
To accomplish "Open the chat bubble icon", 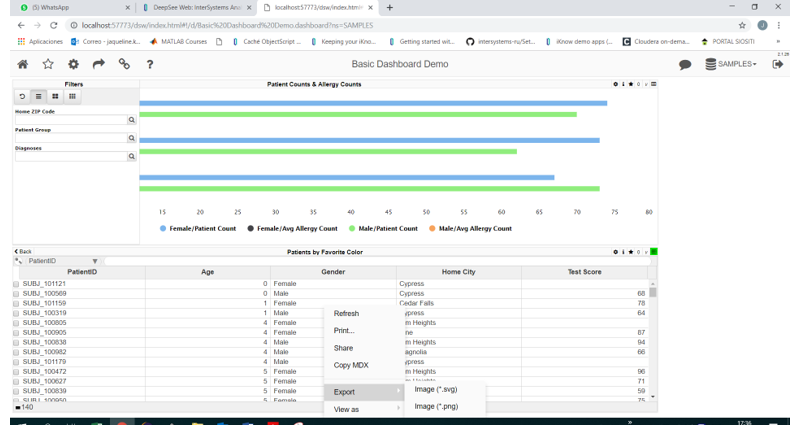I will pos(685,64).
